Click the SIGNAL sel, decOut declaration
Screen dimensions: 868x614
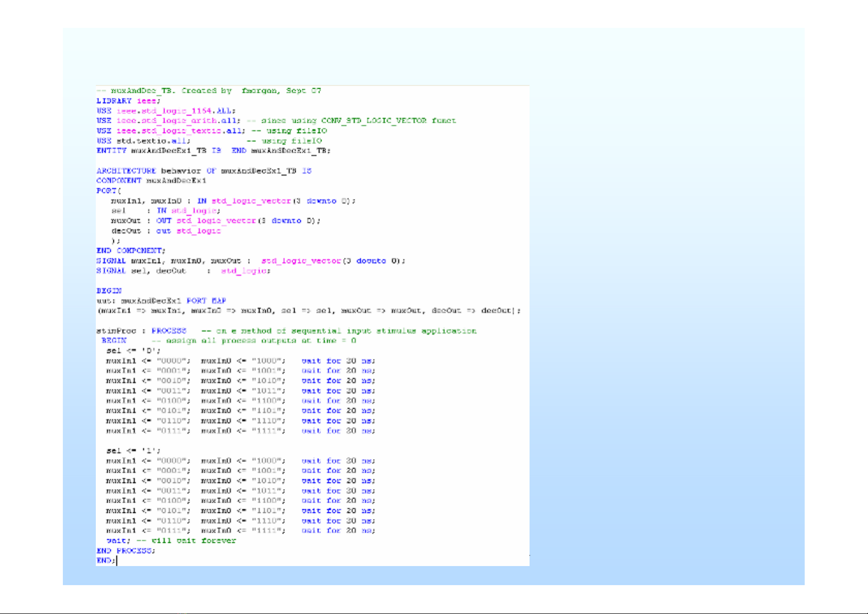tap(183, 271)
